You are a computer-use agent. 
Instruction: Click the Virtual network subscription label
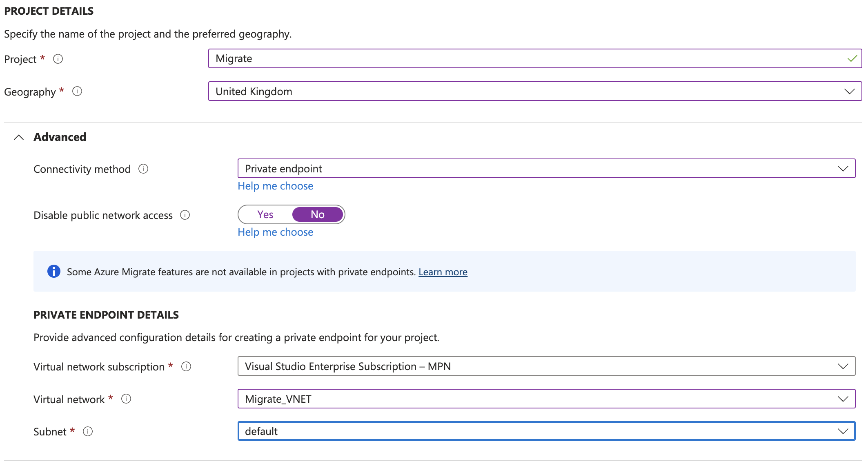[99, 367]
